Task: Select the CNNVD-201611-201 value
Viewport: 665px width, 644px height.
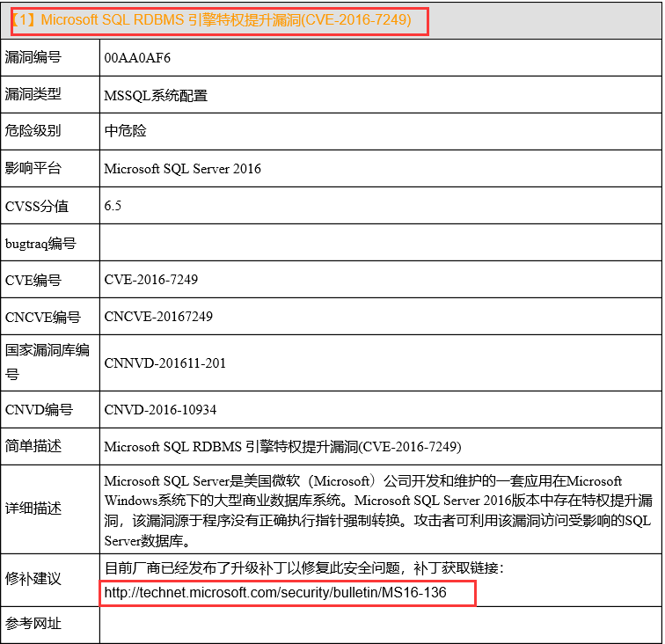Action: [x=165, y=363]
